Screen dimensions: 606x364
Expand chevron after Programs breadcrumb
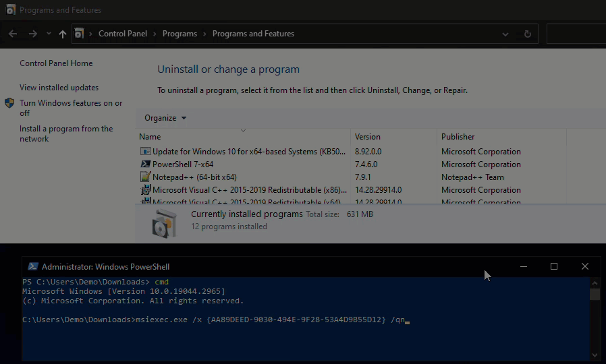[204, 34]
